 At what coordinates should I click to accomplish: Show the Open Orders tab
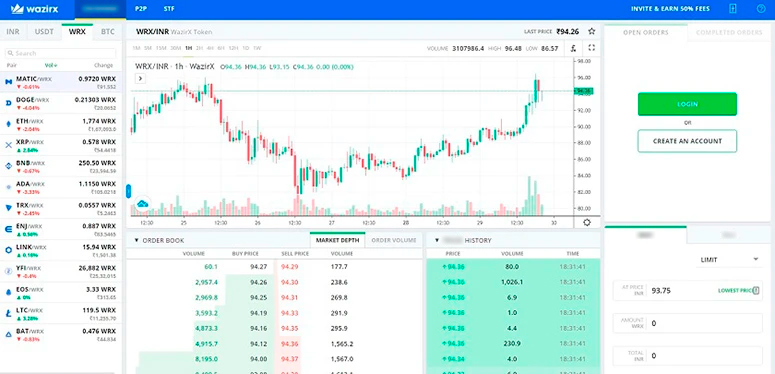(646, 33)
